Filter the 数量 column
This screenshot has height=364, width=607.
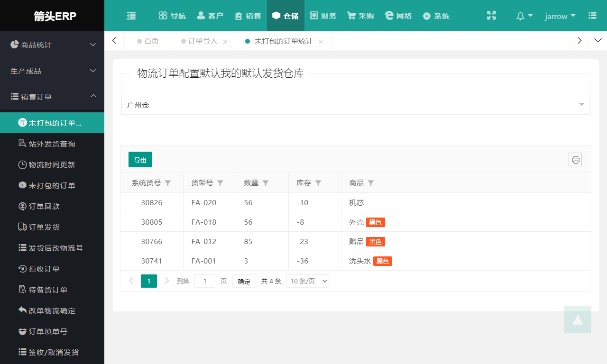[266, 183]
